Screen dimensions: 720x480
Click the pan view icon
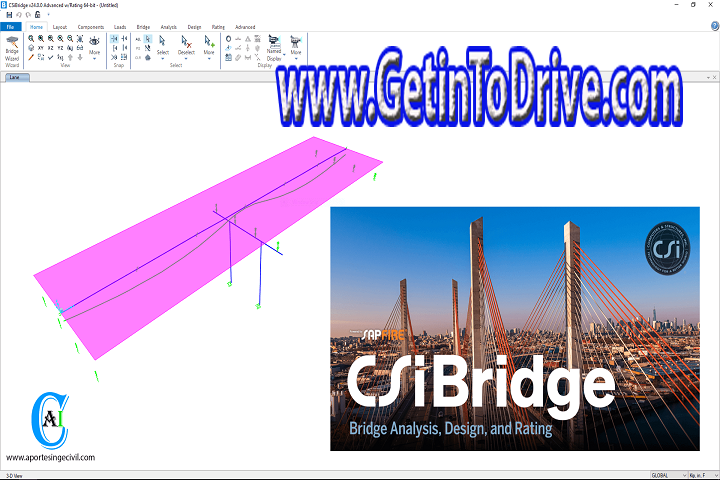click(x=80, y=39)
